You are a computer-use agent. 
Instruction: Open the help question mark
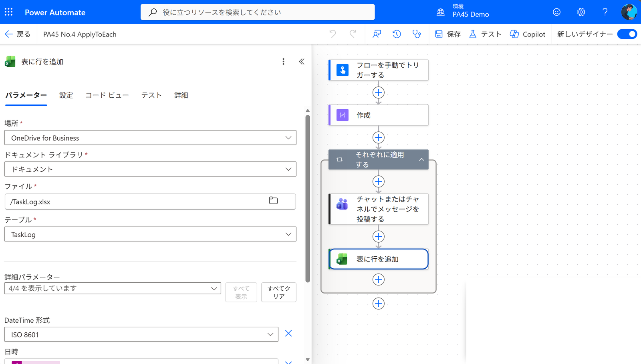point(605,12)
